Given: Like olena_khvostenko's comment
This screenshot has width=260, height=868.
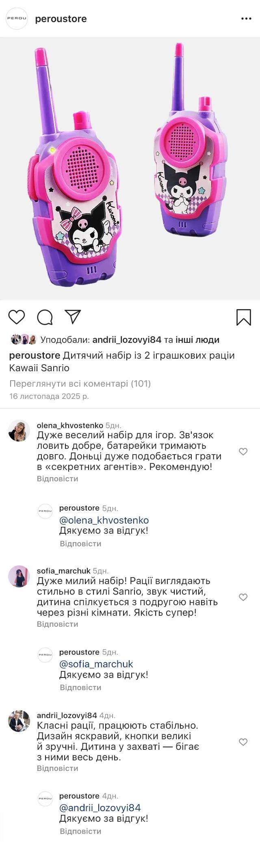Looking at the screenshot, I should 243,451.
